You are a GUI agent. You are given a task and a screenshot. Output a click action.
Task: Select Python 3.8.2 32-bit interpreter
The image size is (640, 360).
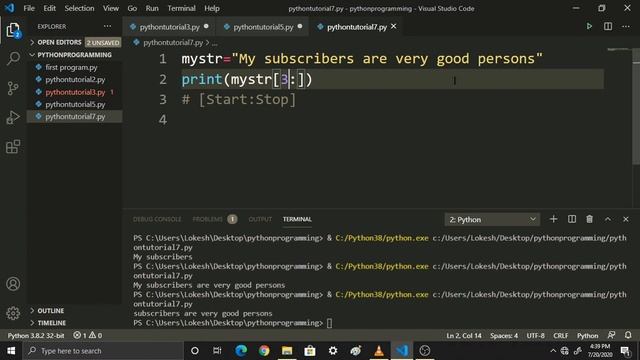[36, 336]
